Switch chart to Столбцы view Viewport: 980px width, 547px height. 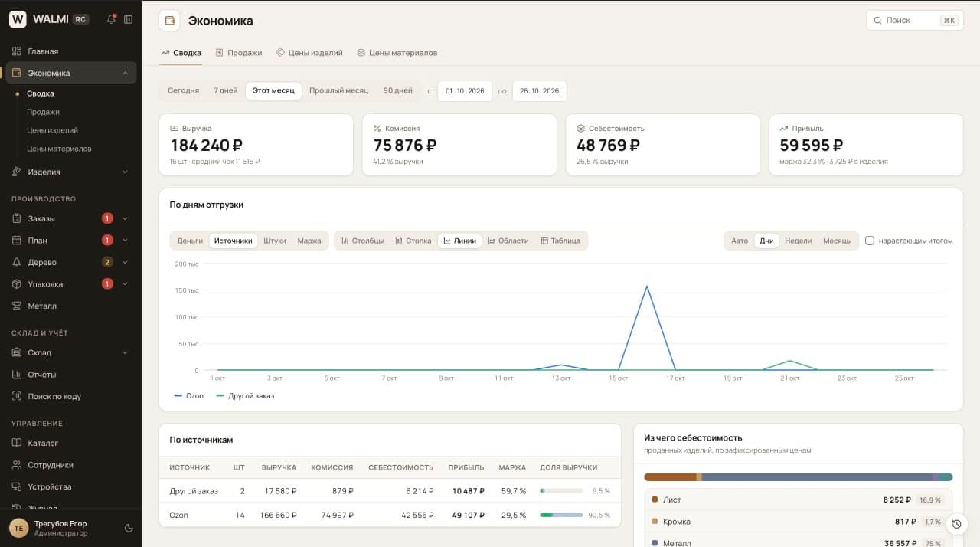363,241
